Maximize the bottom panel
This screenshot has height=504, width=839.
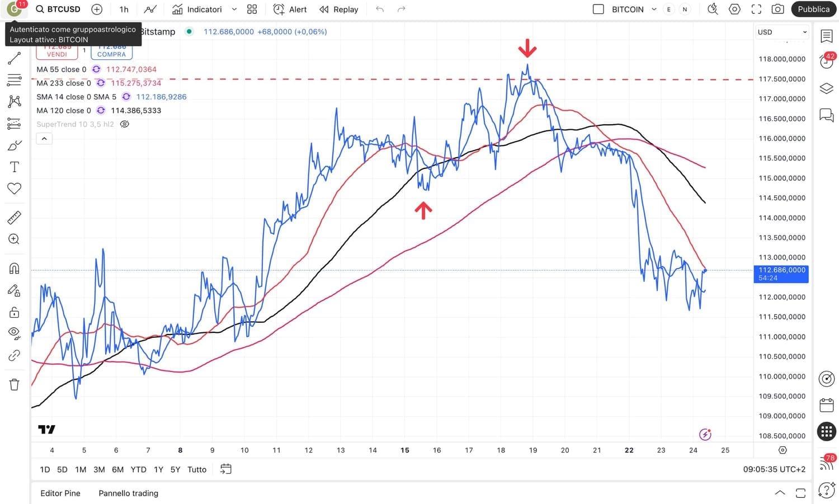click(801, 493)
